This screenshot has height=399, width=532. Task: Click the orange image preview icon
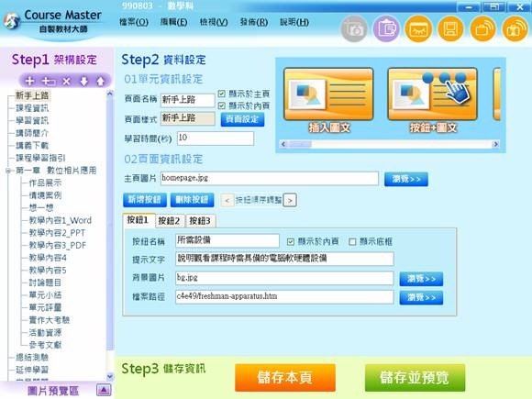point(418,29)
